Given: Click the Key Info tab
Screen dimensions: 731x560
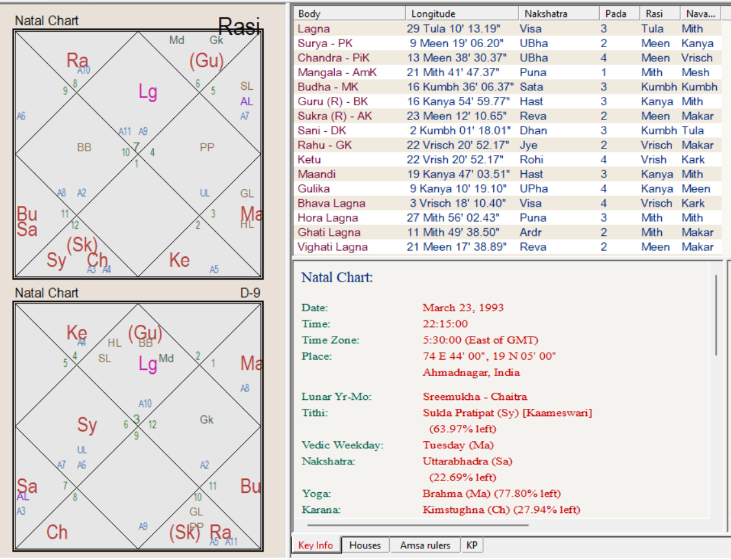Looking at the screenshot, I should point(315,545).
